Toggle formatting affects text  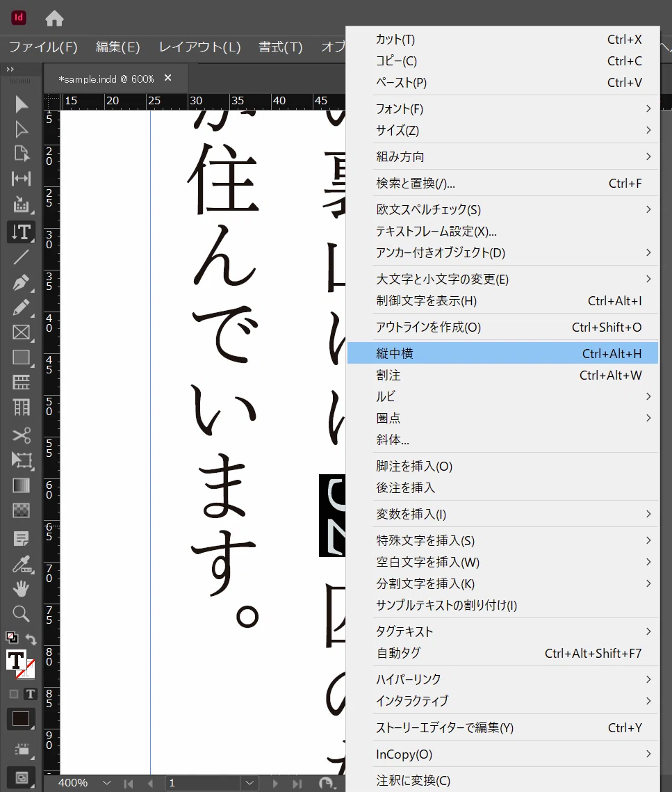30,695
